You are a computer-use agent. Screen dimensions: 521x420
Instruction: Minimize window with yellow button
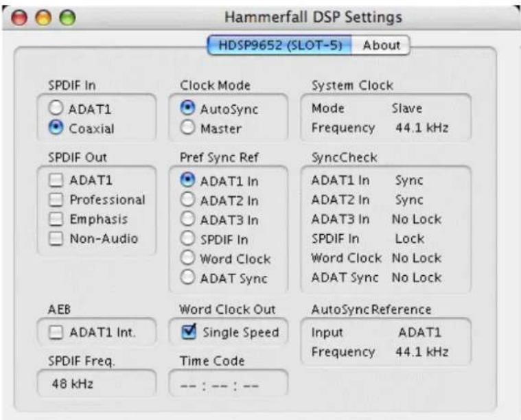coord(43,17)
